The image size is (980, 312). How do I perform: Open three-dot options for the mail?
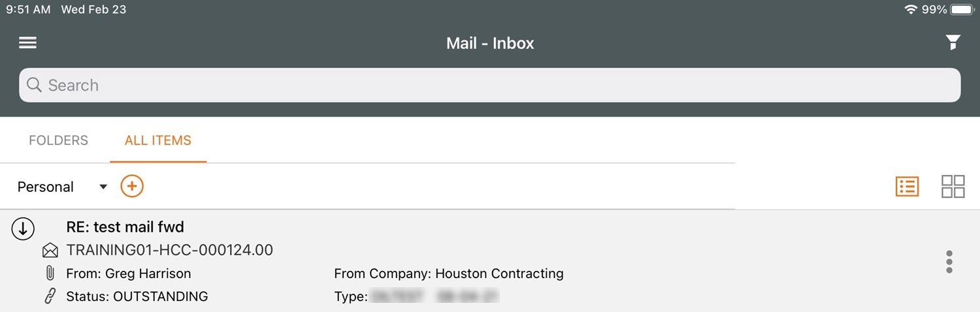(x=949, y=262)
